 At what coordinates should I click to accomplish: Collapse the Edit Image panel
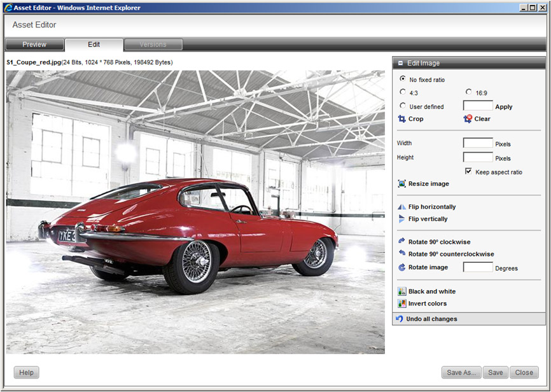[x=400, y=63]
